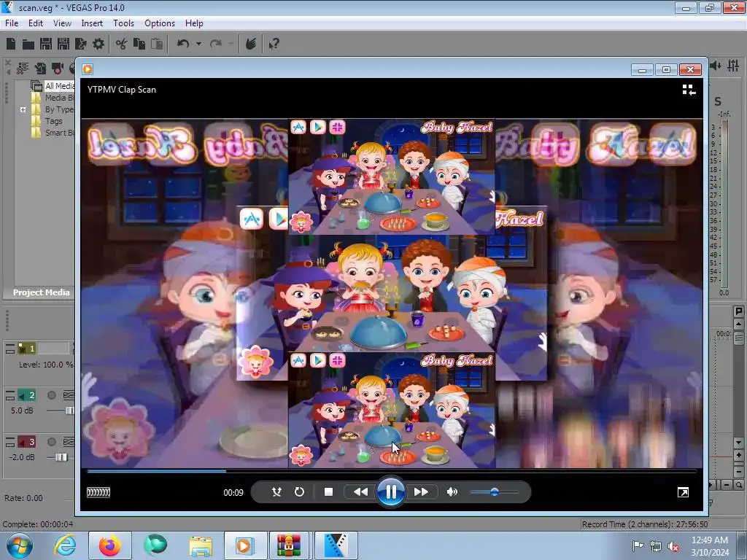Switch to library view icon
747x560 pixels.
pos(689,90)
